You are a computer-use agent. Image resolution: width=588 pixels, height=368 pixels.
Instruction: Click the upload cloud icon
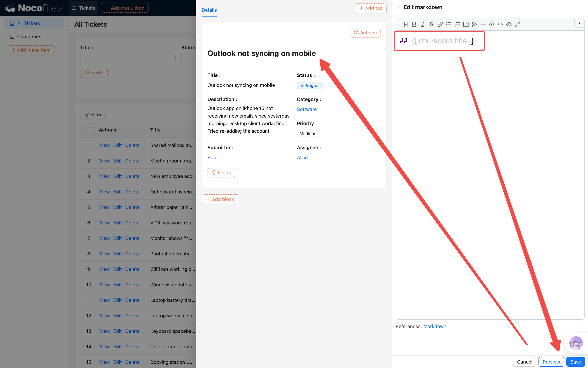click(x=509, y=24)
